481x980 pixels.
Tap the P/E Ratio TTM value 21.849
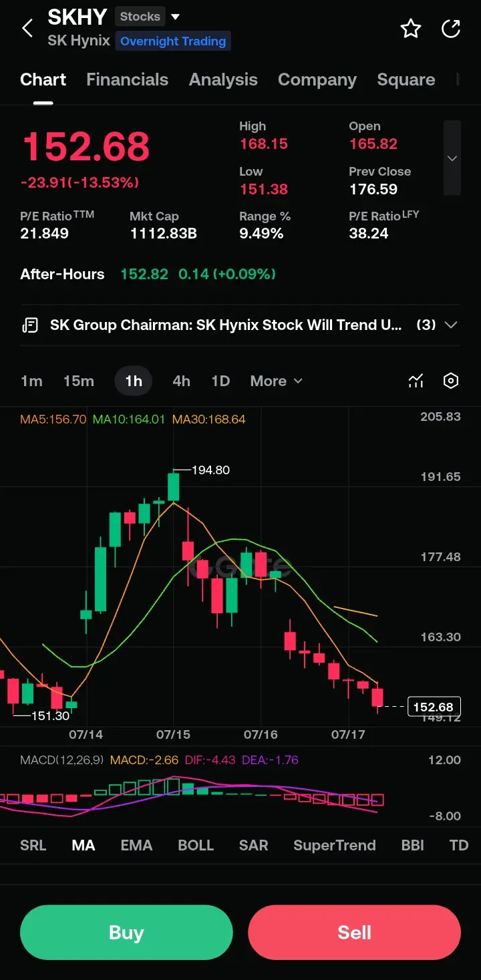45,234
